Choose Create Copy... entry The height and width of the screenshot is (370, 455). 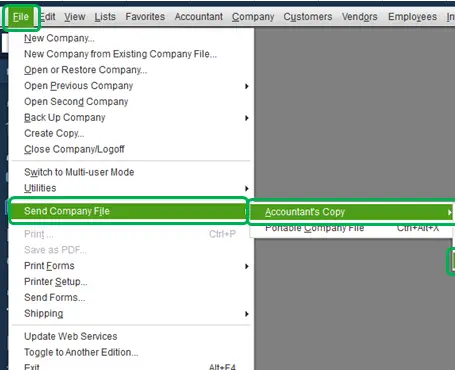(131, 133)
